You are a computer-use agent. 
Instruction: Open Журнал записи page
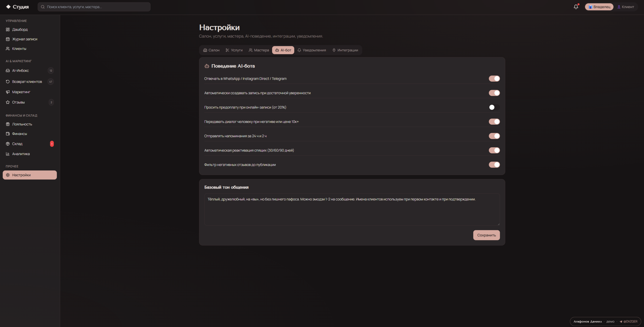click(30, 39)
